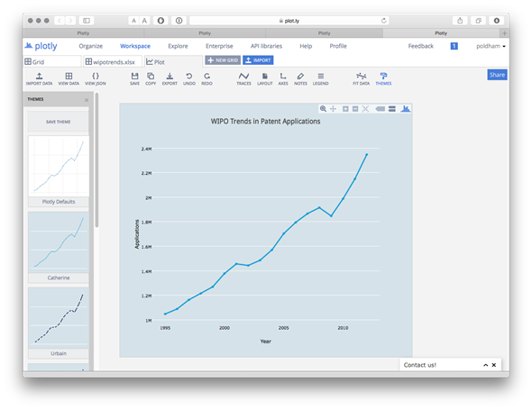The image size is (532, 410).
Task: Expand the Contact us chat box
Action: point(485,365)
